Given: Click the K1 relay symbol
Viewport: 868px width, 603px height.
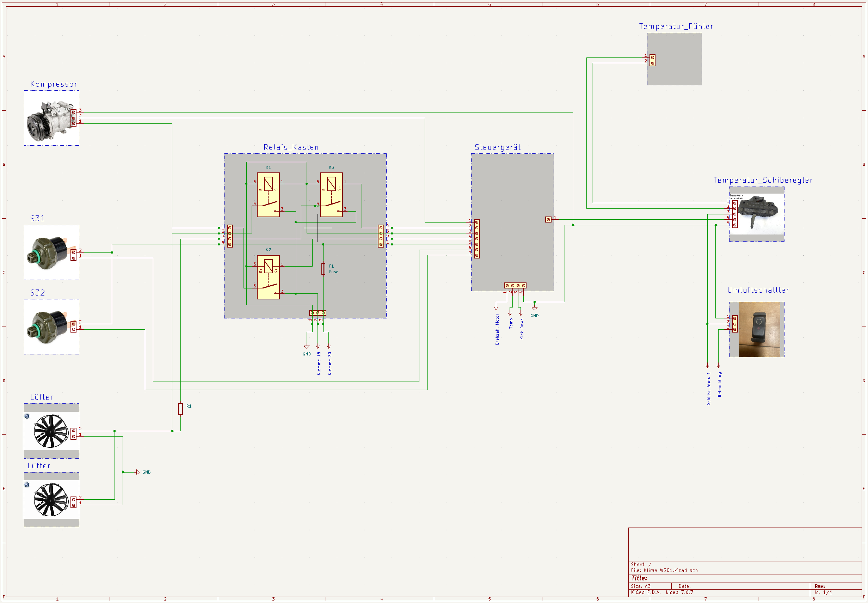Looking at the screenshot, I should (268, 195).
